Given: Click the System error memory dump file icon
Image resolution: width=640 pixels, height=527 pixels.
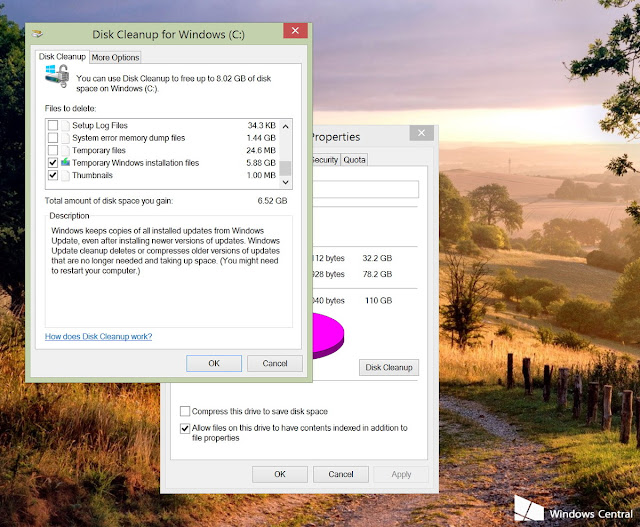Looking at the screenshot, I should 65,138.
